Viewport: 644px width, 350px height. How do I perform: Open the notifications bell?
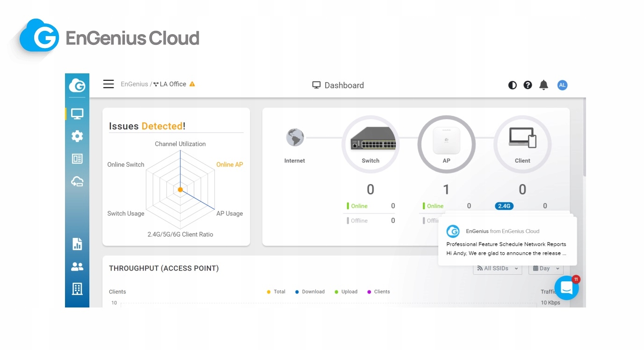click(x=543, y=85)
